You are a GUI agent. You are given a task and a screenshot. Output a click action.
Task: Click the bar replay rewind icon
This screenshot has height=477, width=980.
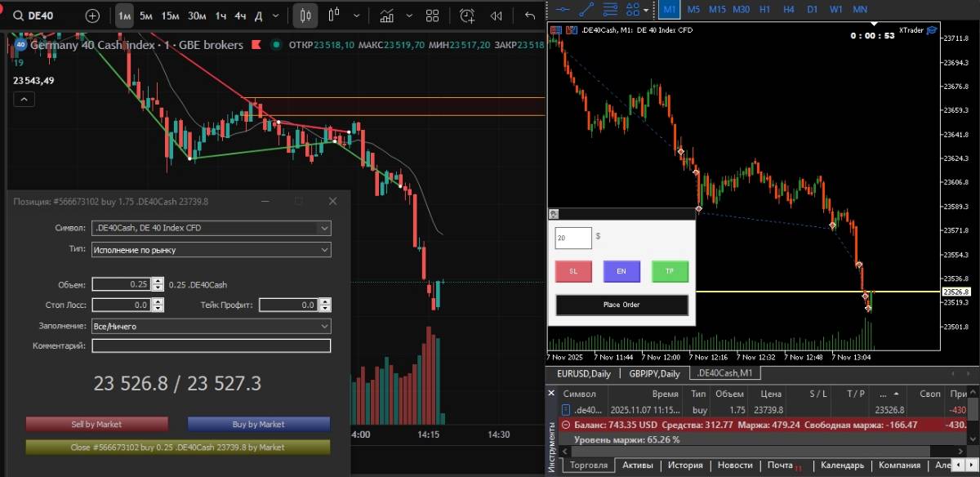point(497,16)
